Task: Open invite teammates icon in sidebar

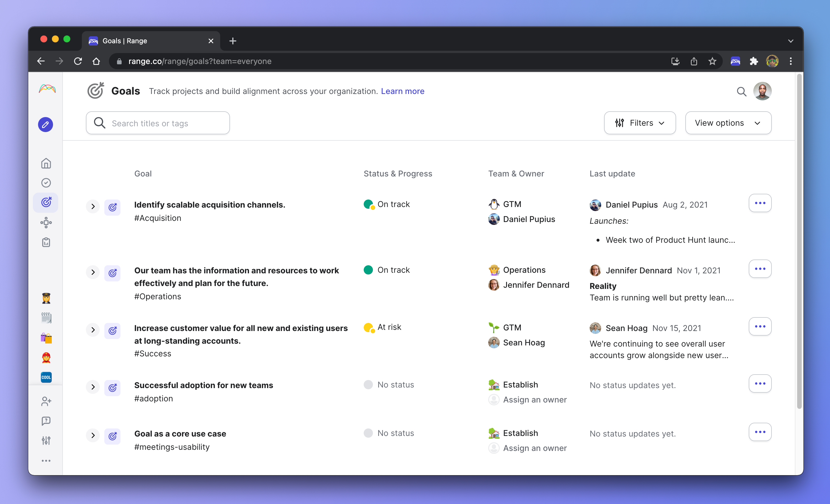Action: (x=46, y=401)
